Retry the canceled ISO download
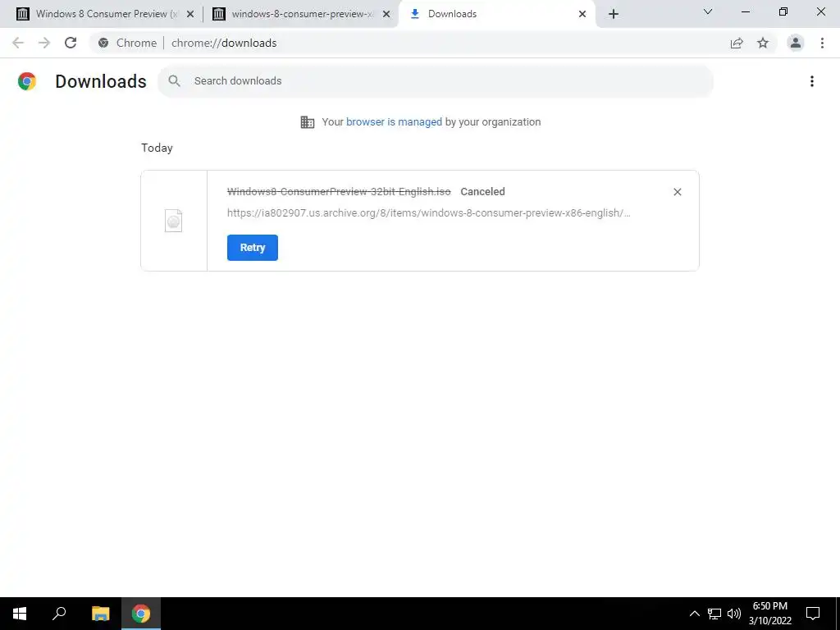 (253, 248)
